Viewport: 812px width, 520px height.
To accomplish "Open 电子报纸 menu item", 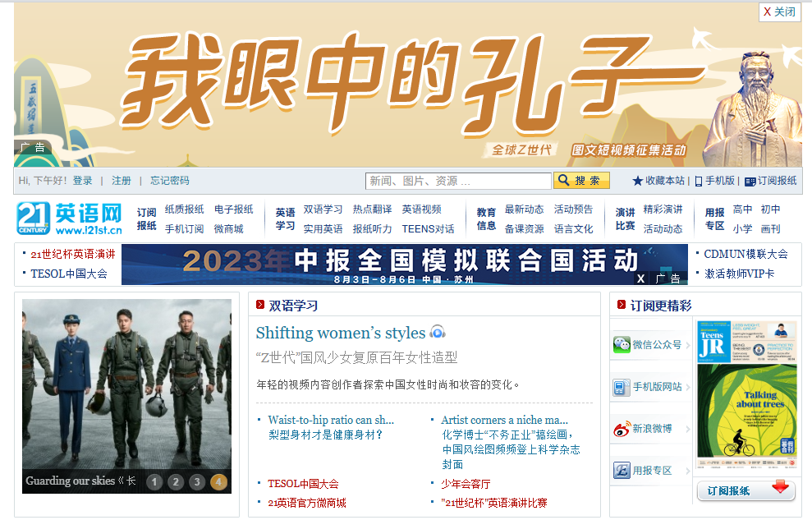I will click(233, 209).
